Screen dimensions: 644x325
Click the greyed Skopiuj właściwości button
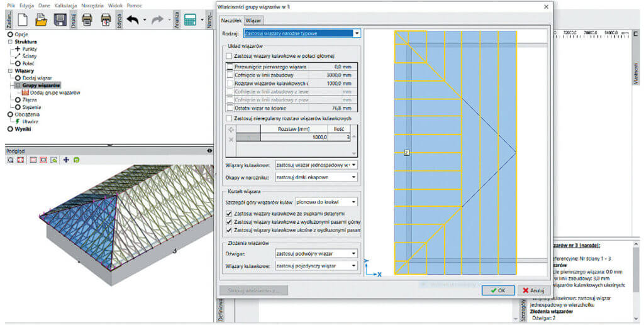253,290
